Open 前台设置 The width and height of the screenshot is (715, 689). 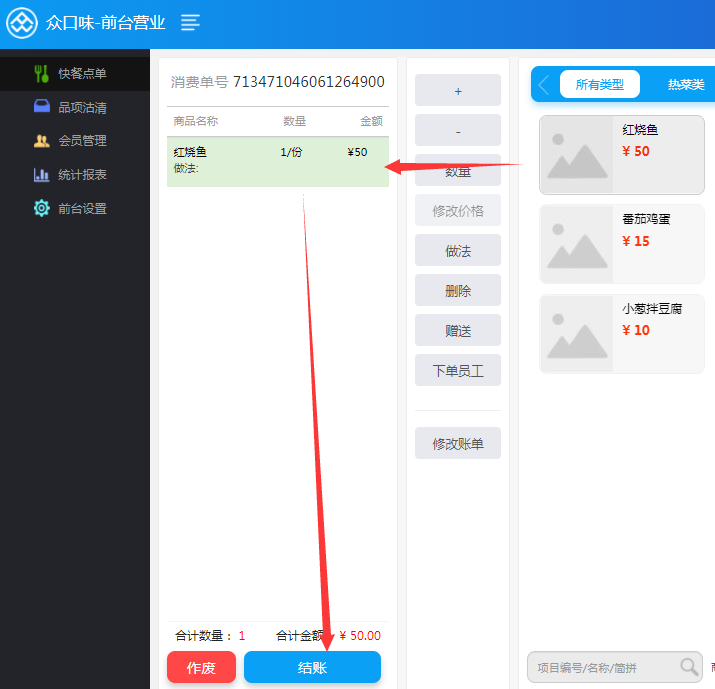pos(75,208)
